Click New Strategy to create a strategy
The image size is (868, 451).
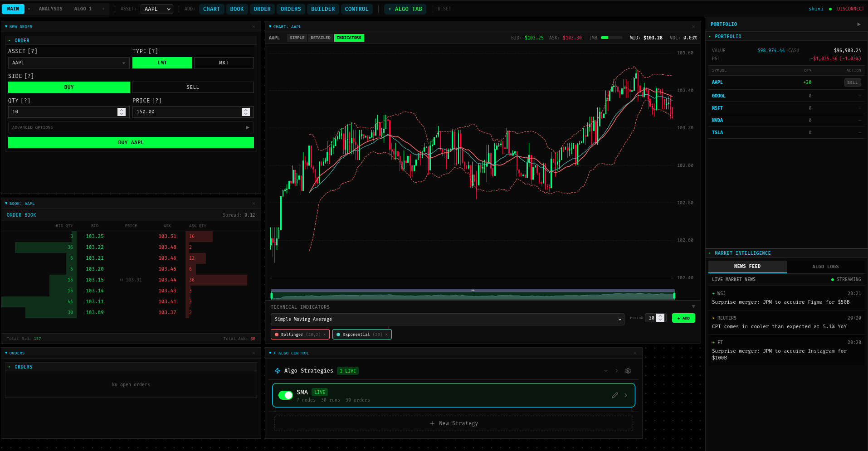[x=453, y=423]
